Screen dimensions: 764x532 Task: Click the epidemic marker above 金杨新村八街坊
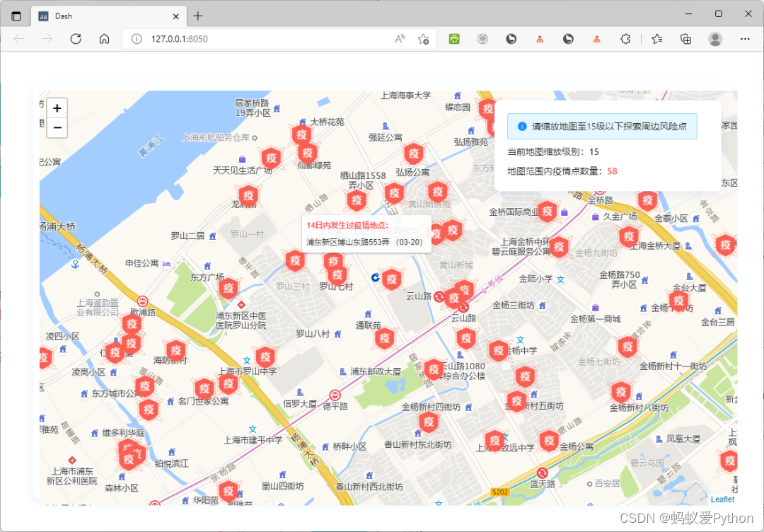point(621,392)
